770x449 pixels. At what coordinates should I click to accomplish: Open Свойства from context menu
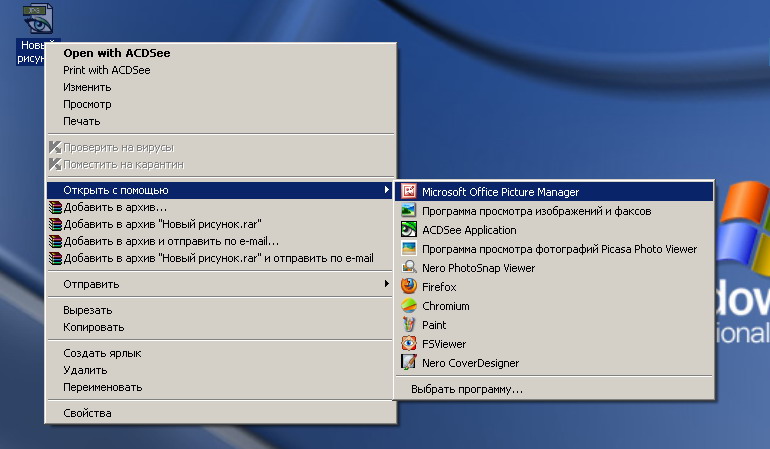(x=220, y=413)
